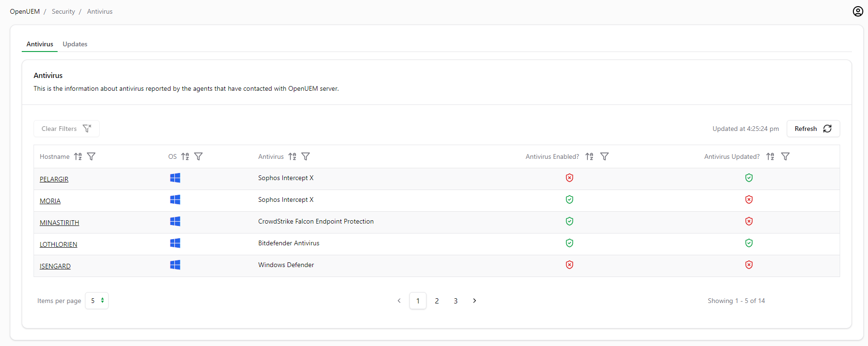Refresh the antivirus table
The image size is (868, 346).
click(813, 129)
